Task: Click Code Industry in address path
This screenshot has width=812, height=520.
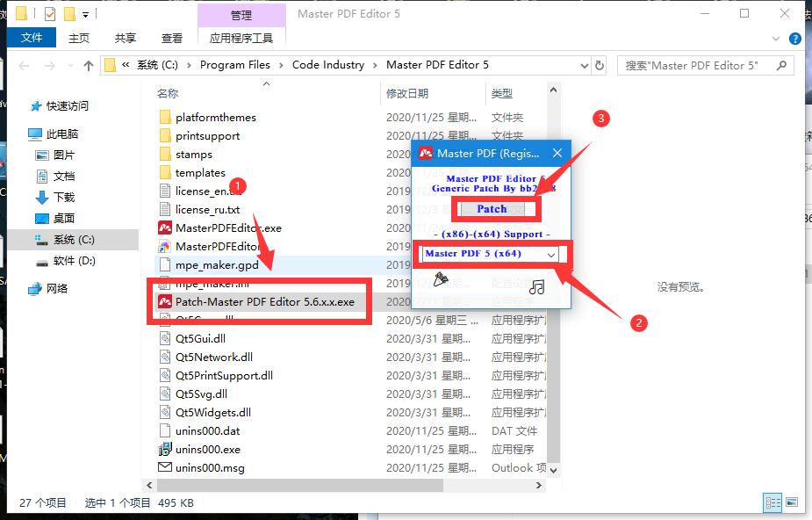Action: coord(327,65)
